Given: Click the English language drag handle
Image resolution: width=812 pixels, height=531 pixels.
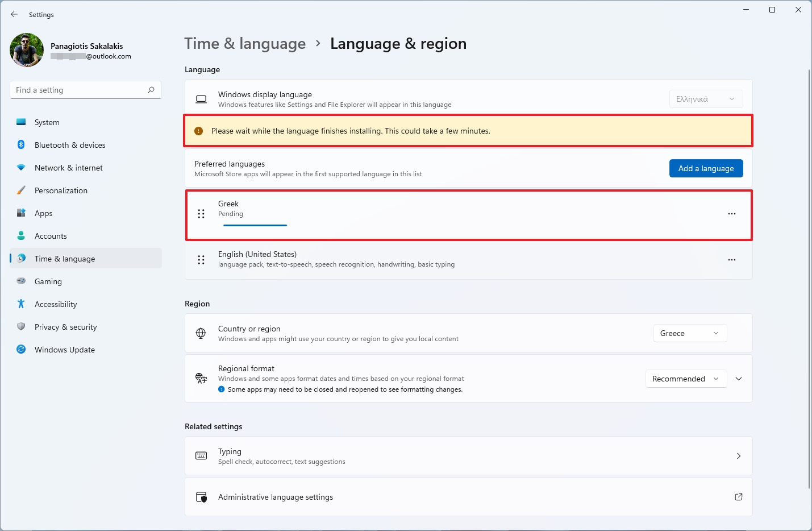Looking at the screenshot, I should click(x=201, y=260).
